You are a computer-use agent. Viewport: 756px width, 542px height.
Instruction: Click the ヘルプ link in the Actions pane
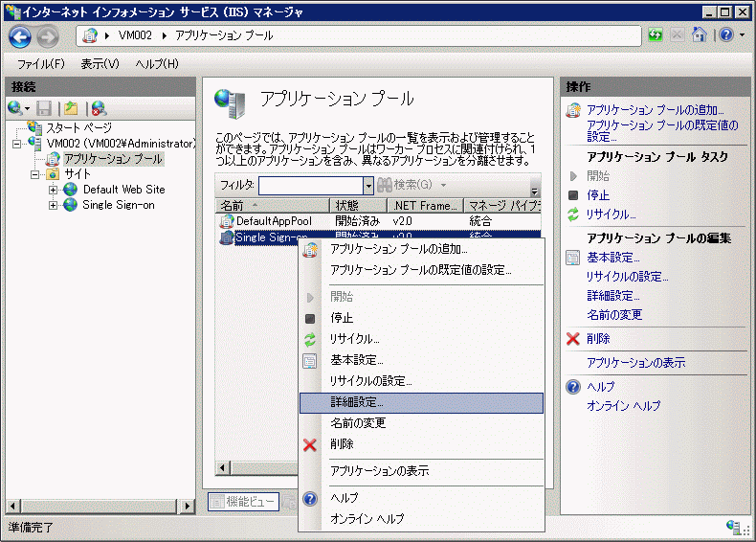(601, 387)
